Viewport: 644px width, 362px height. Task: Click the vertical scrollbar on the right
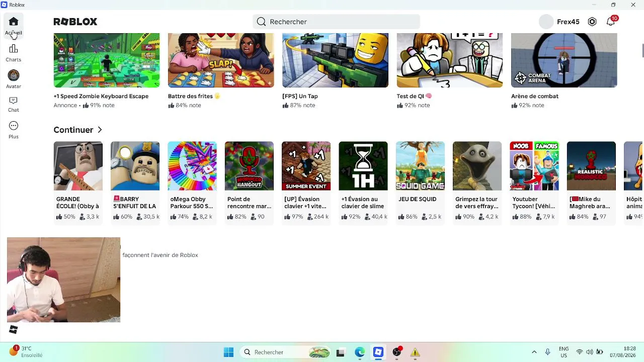(642, 51)
